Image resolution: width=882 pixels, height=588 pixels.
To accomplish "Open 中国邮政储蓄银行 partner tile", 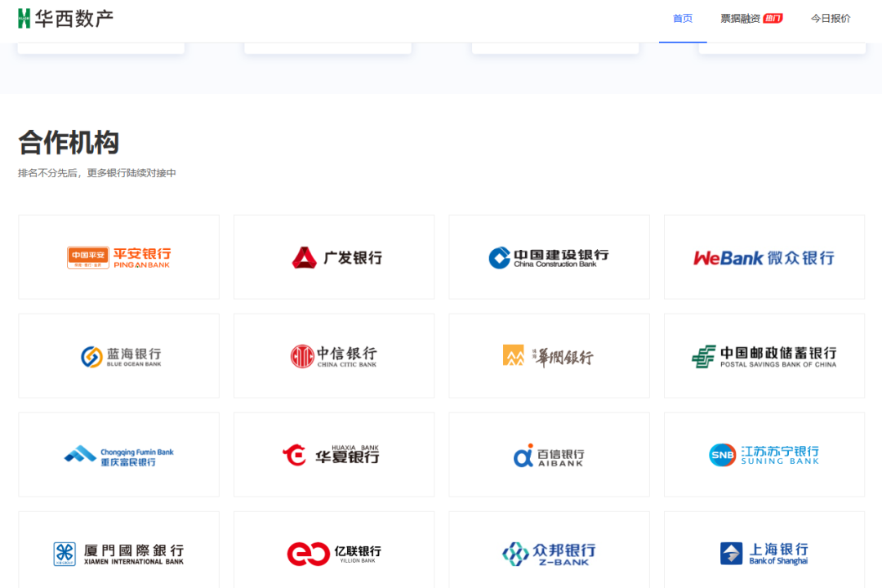I will click(764, 356).
